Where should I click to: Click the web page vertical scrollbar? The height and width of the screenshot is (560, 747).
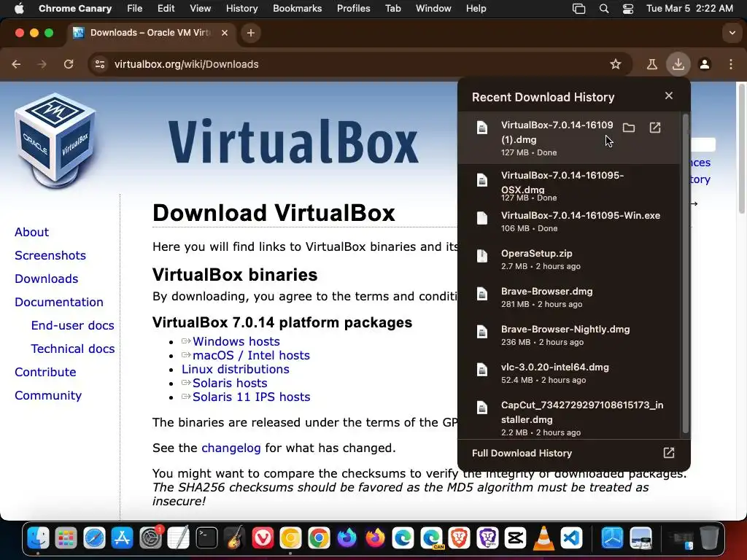(x=742, y=149)
